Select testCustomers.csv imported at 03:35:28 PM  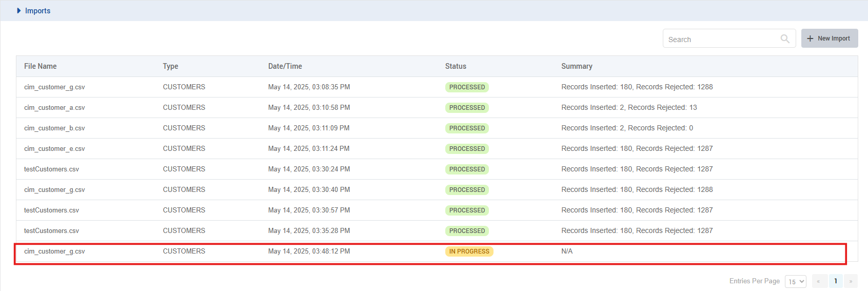(x=51, y=231)
